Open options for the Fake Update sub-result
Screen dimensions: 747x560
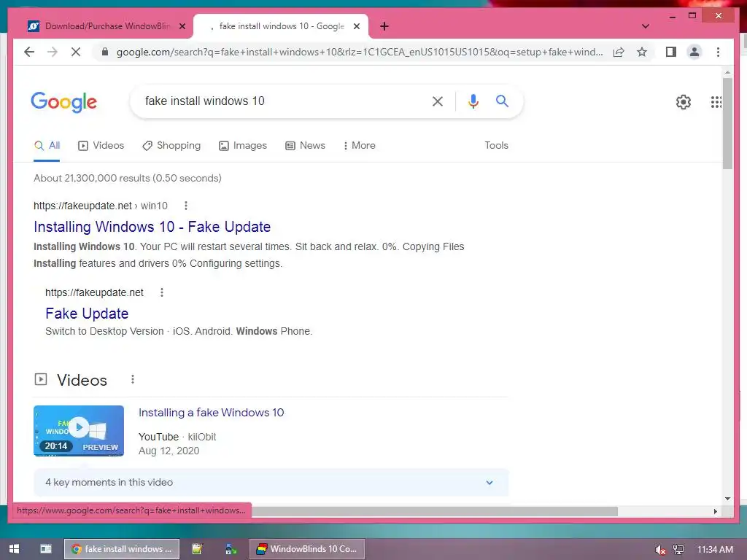[162, 292]
